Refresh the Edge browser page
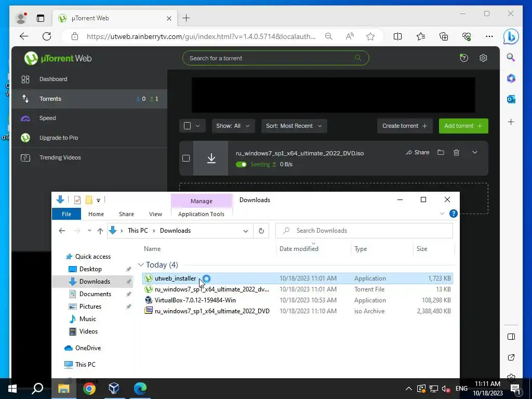532x399 pixels. coord(46,36)
